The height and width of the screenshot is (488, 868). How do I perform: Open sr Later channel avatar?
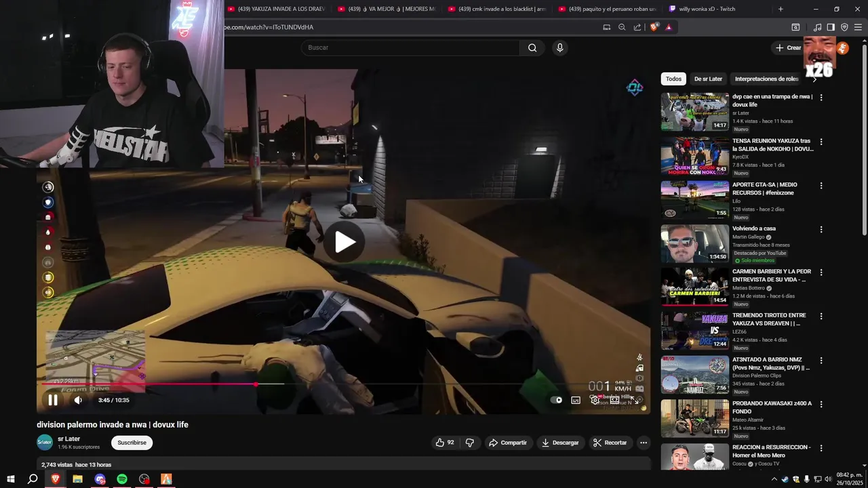[x=45, y=443]
